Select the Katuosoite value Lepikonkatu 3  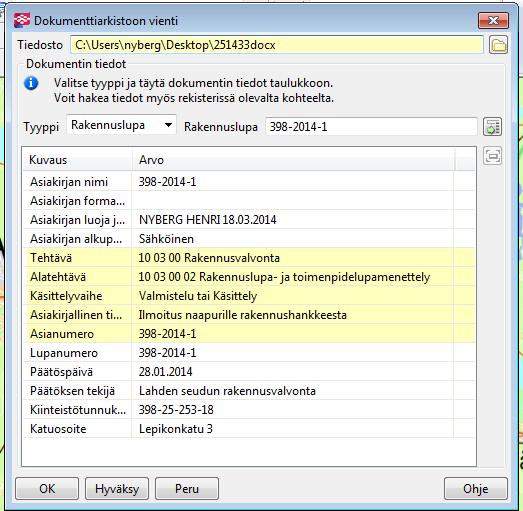176,429
